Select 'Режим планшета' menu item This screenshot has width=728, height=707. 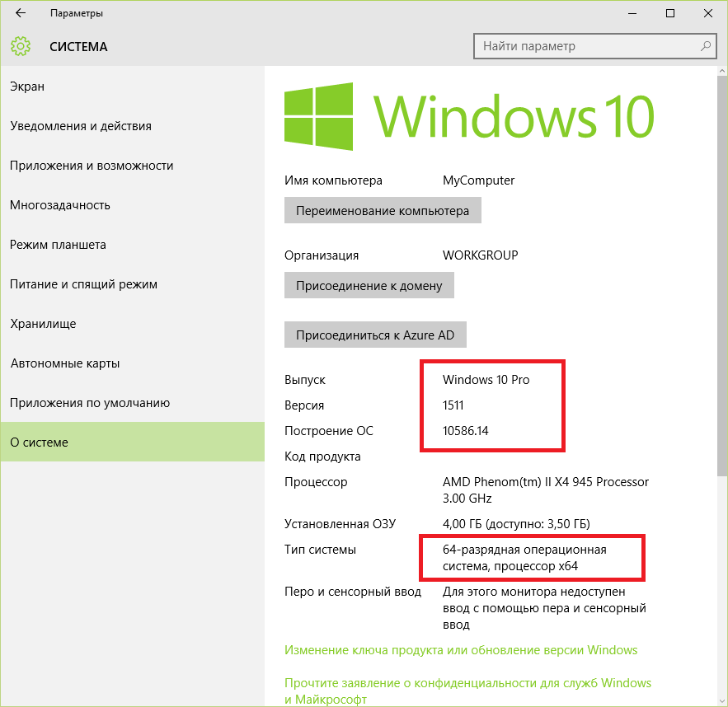pyautogui.click(x=58, y=245)
